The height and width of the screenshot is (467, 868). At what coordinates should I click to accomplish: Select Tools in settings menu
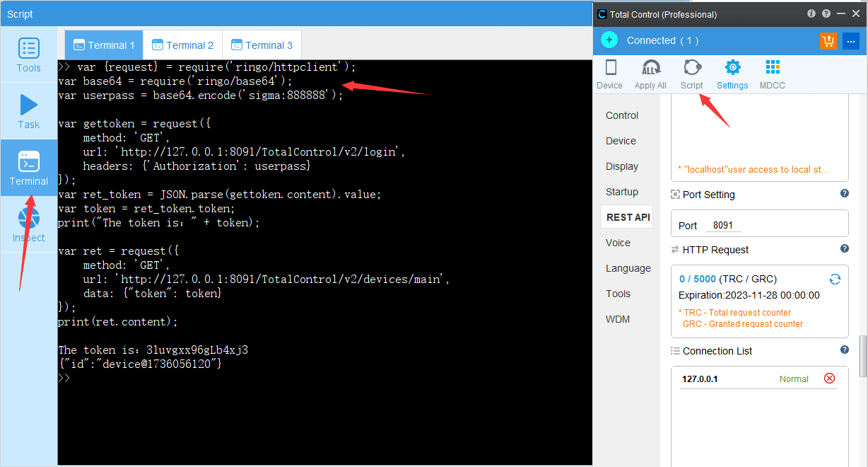(x=618, y=294)
